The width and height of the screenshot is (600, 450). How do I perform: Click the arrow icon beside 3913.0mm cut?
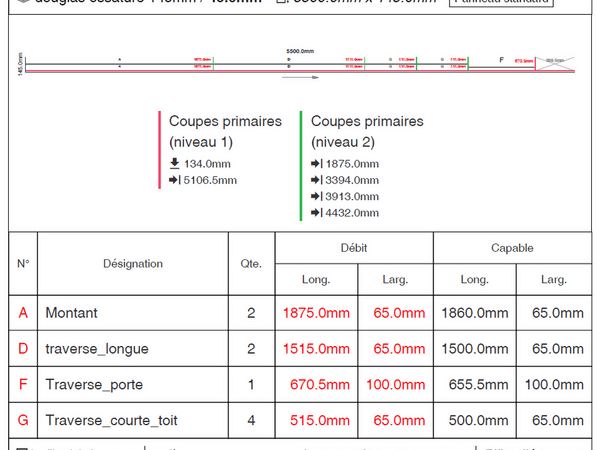[317, 196]
